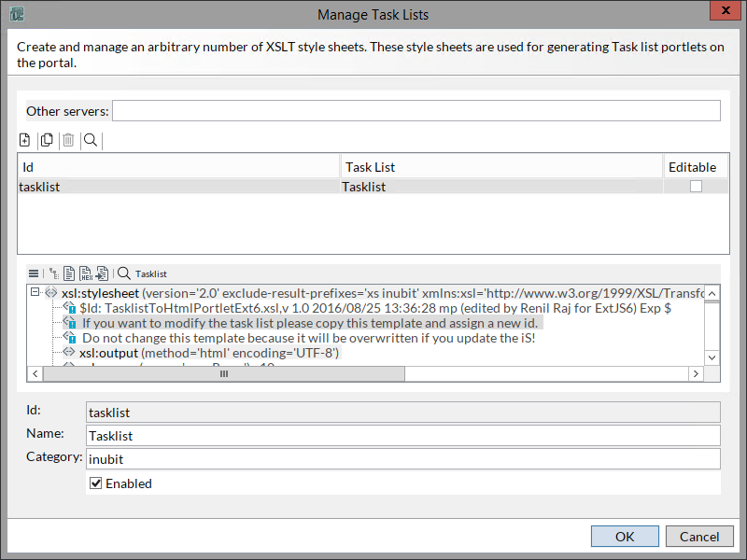Click the magnifier icon beside the Tasklist label
Screen dimensions: 747x560
(x=123, y=273)
